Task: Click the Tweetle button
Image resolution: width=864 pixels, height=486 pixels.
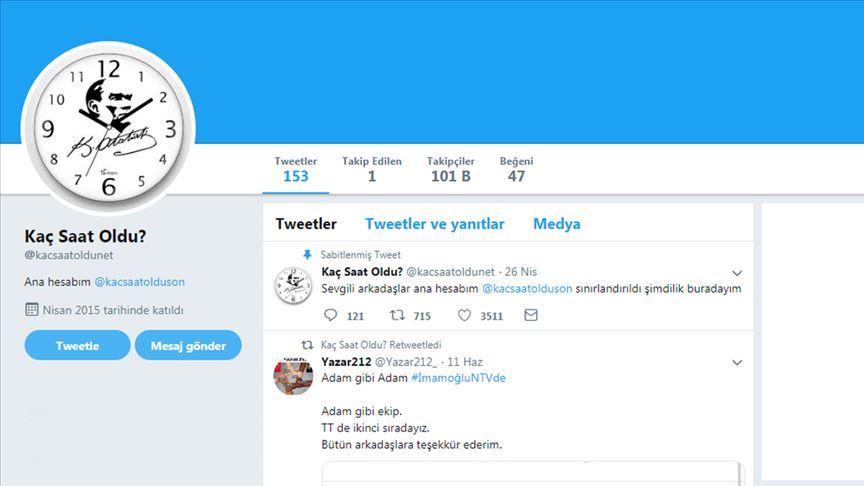Action: point(77,345)
